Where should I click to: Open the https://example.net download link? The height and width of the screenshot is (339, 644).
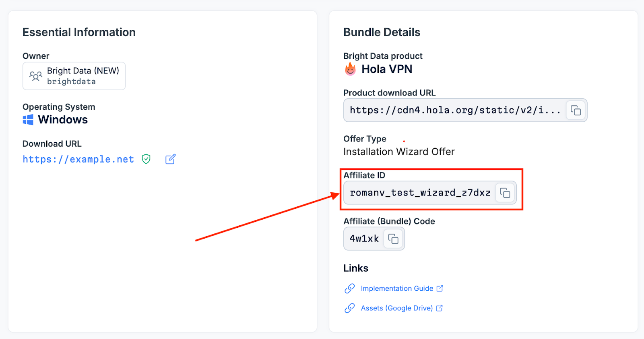pyautogui.click(x=78, y=160)
